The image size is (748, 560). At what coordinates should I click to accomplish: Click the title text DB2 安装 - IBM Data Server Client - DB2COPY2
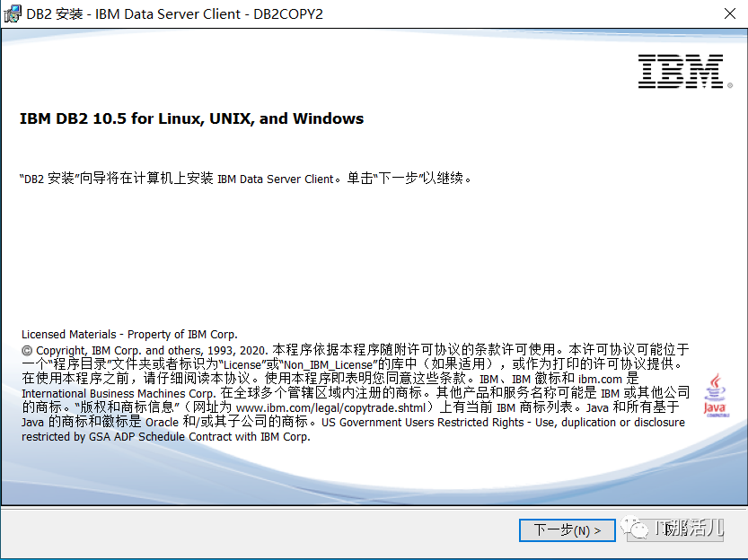point(174,13)
